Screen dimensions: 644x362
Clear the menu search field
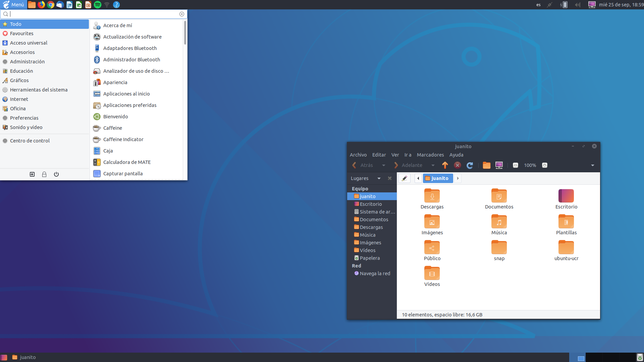click(182, 14)
